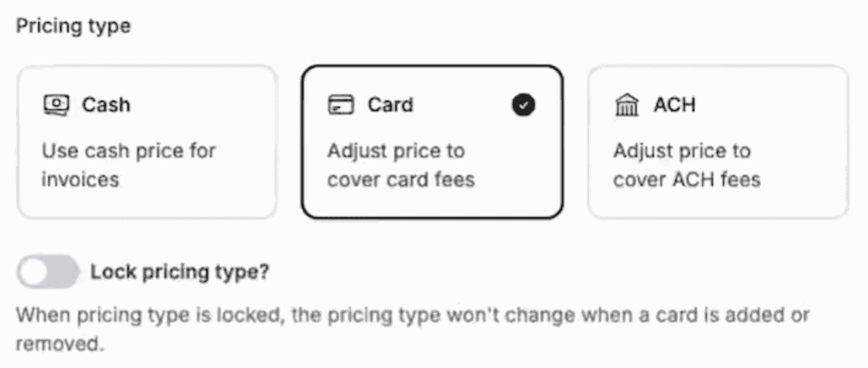The width and height of the screenshot is (868, 368).
Task: Click the "Lock pricing type?" label
Action: 181,272
